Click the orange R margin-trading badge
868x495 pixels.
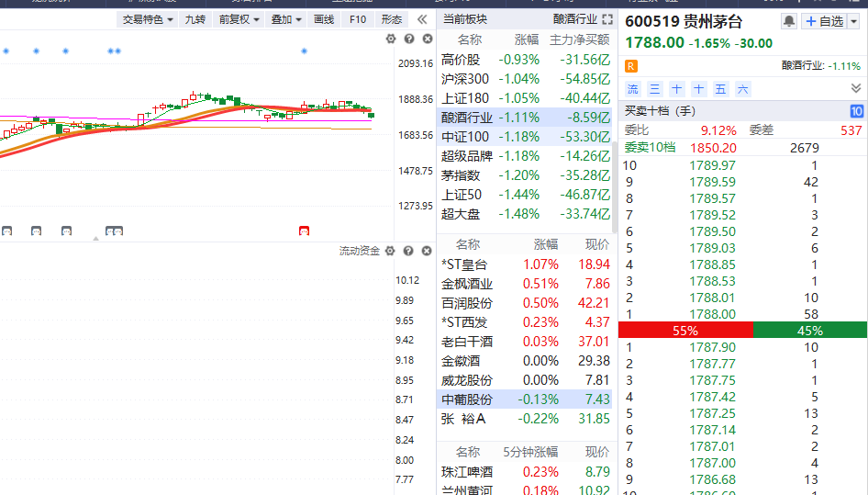click(631, 66)
